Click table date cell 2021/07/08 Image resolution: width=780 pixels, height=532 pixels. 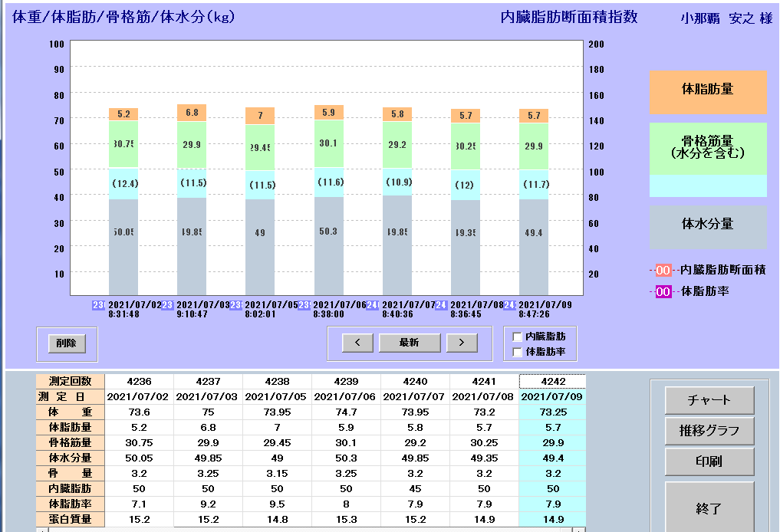click(484, 397)
